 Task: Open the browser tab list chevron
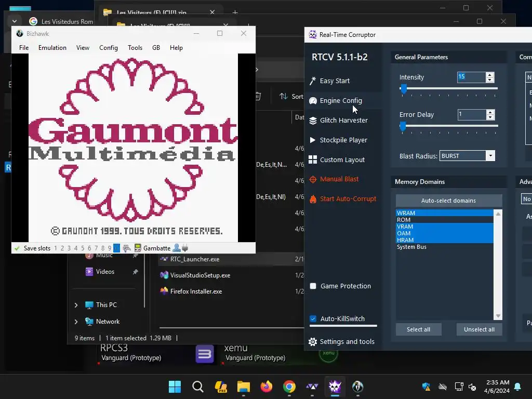click(x=14, y=21)
